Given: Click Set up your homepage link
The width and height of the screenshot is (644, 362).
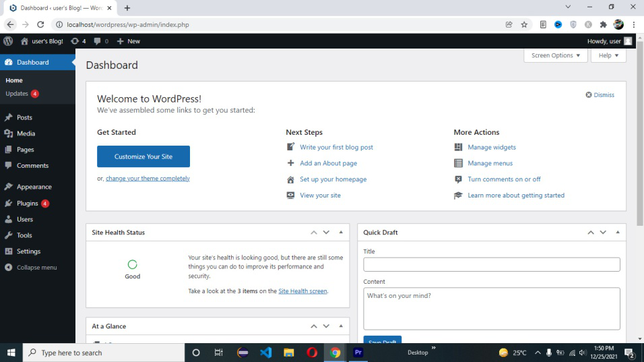Looking at the screenshot, I should (333, 179).
